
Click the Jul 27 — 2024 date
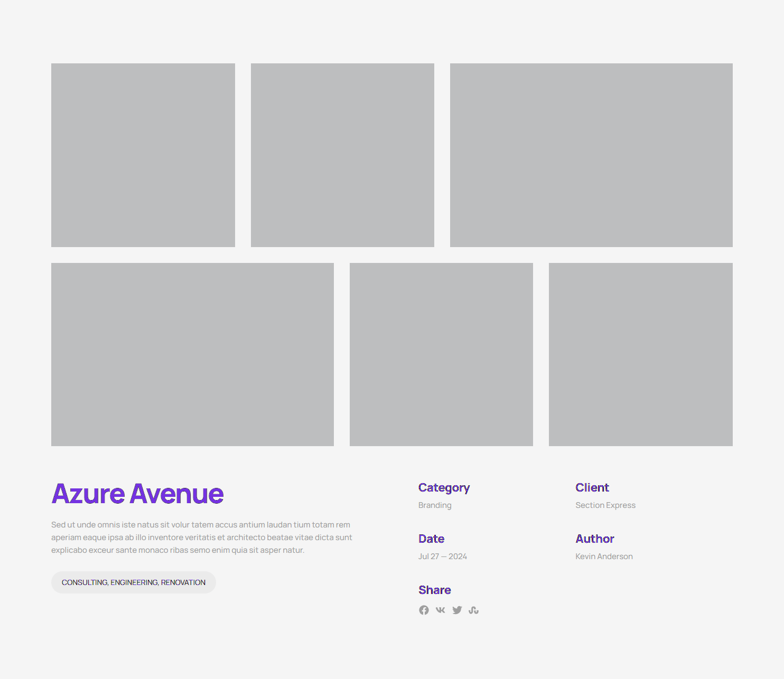coord(443,557)
